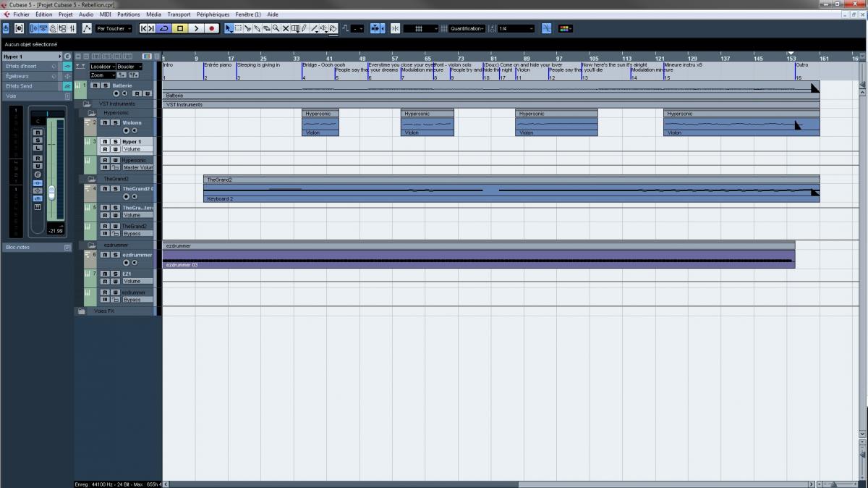Collapse the Voie inspector section
The width and height of the screenshot is (868, 488).
(x=36, y=96)
